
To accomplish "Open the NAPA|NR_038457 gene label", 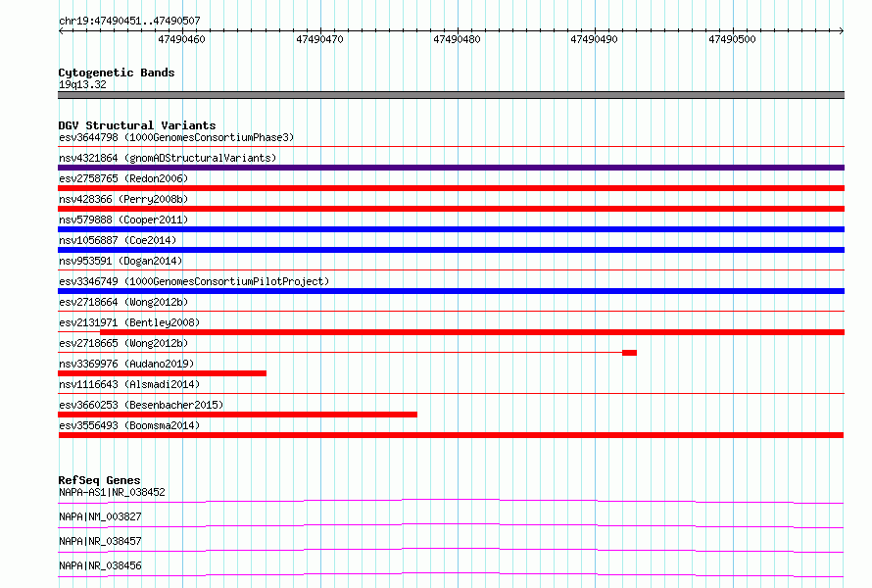I will point(100,541).
